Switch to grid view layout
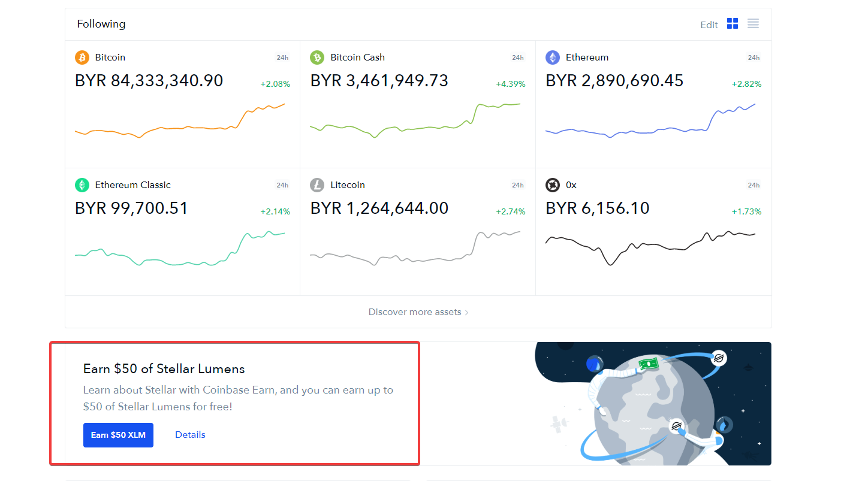 pyautogui.click(x=733, y=23)
